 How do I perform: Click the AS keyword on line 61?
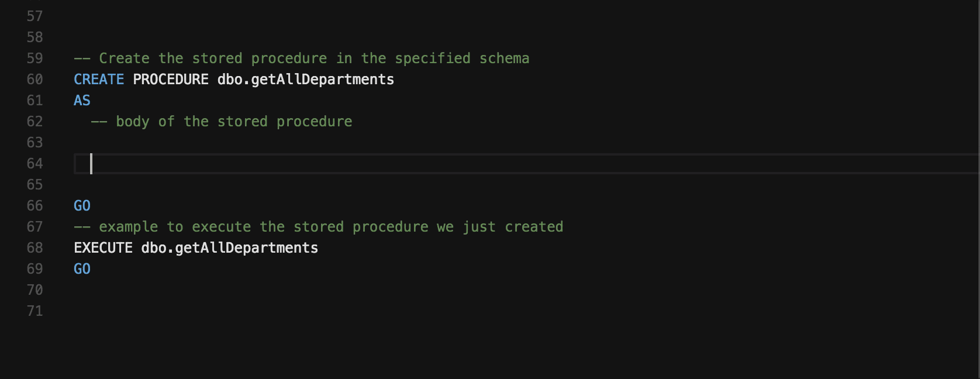pos(82,101)
